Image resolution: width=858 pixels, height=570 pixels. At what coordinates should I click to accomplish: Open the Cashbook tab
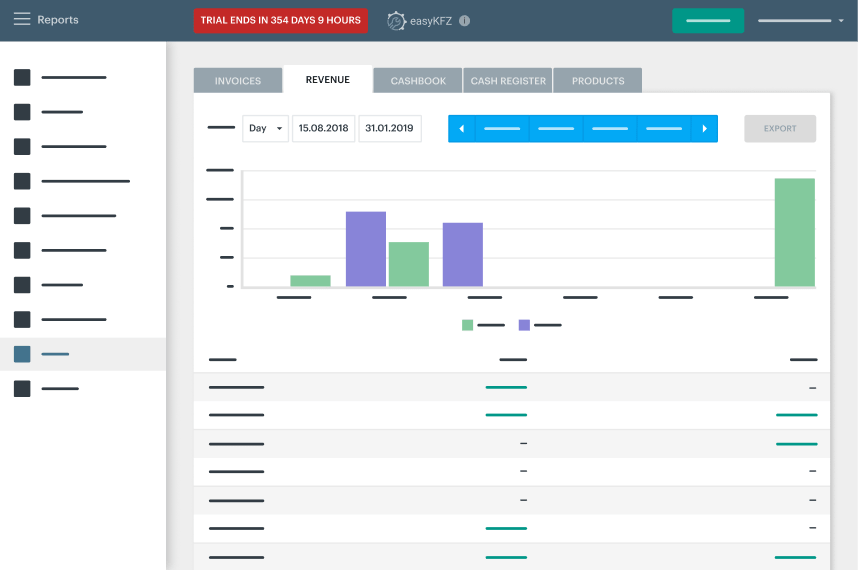pyautogui.click(x=418, y=80)
